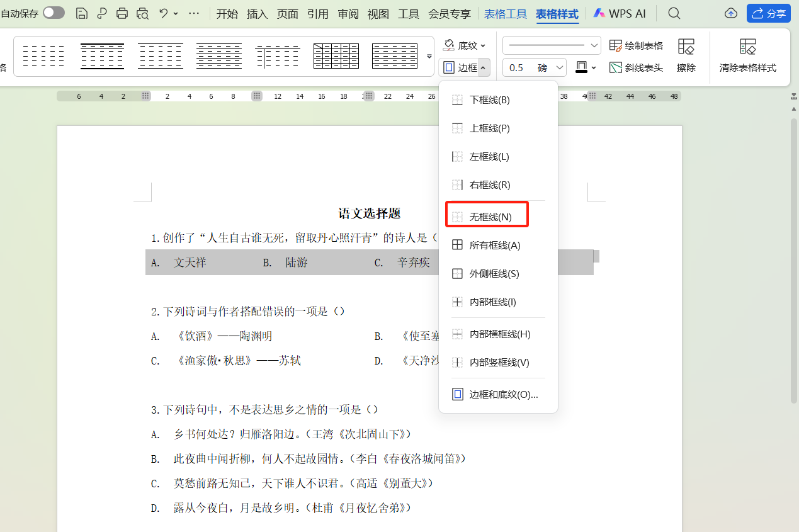
Task: Open WPS AI assistant
Action: (x=620, y=13)
